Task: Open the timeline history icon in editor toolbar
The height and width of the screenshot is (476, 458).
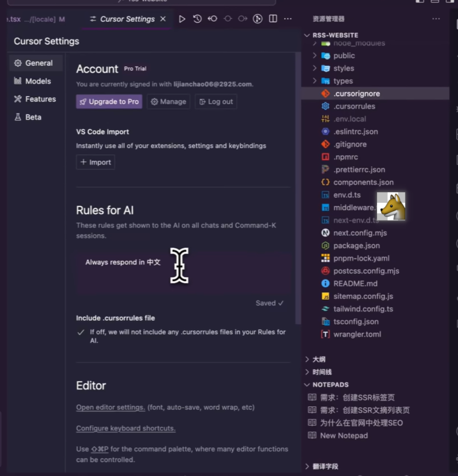Action: click(197, 19)
